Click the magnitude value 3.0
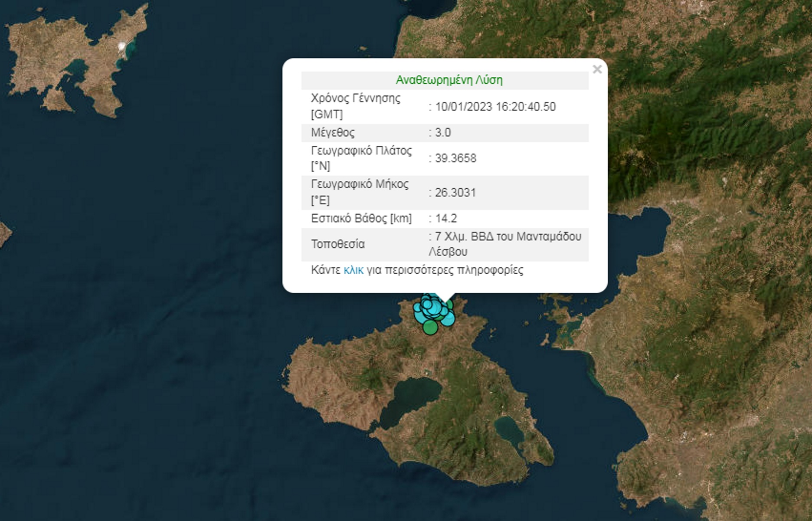Screen dimensions: 812x521 442,133
